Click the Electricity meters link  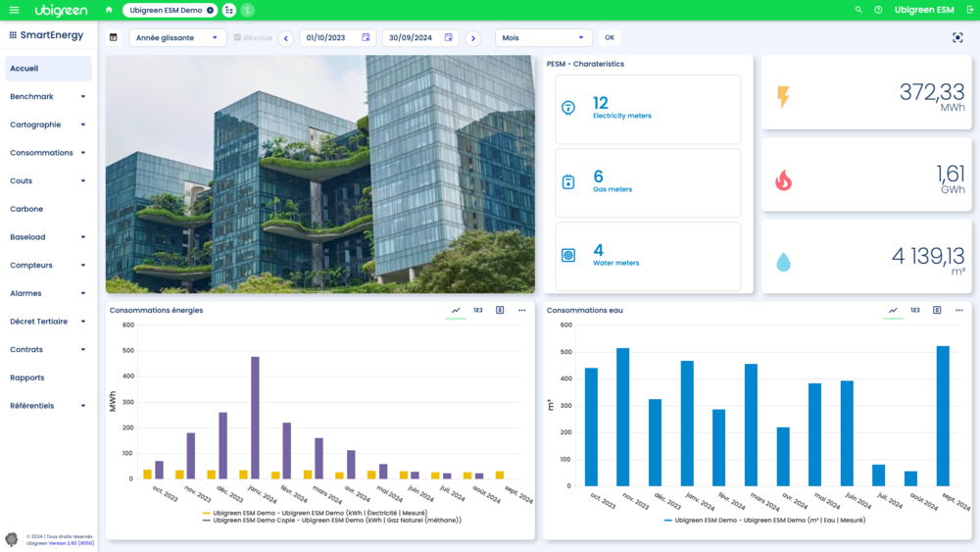(x=621, y=116)
